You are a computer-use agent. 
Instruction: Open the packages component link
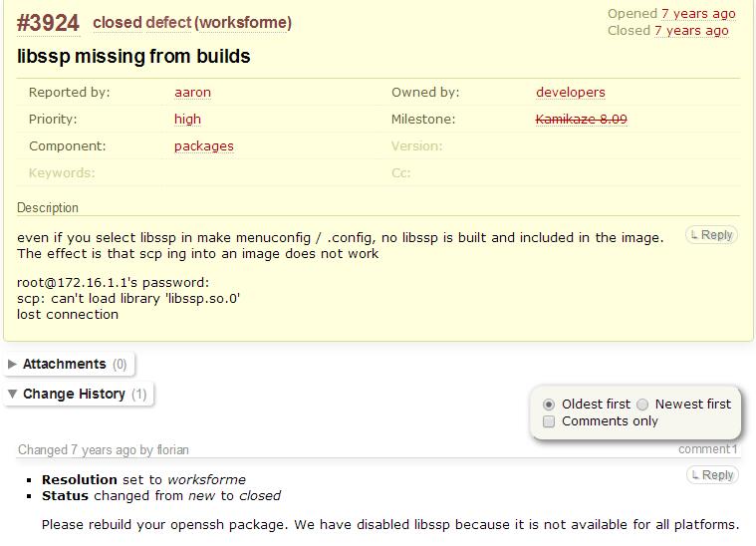(x=203, y=146)
